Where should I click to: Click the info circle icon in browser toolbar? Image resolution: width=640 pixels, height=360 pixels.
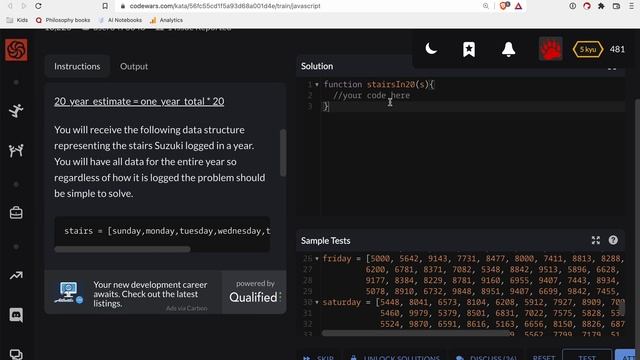(x=573, y=6)
